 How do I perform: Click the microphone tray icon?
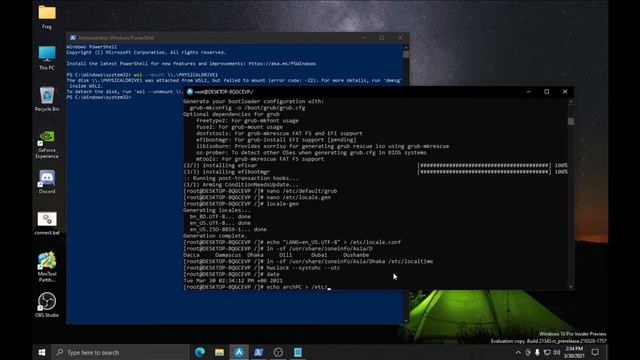pyautogui.click(x=537, y=352)
